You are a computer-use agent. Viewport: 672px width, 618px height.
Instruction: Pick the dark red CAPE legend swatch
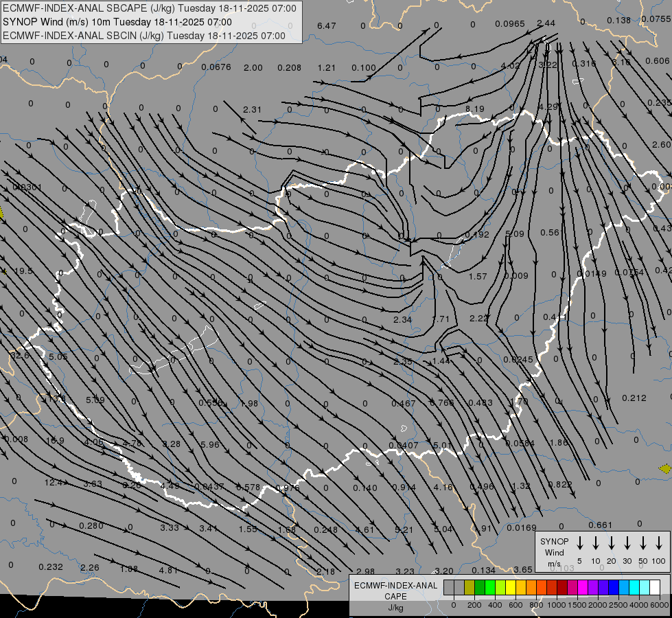(562, 588)
